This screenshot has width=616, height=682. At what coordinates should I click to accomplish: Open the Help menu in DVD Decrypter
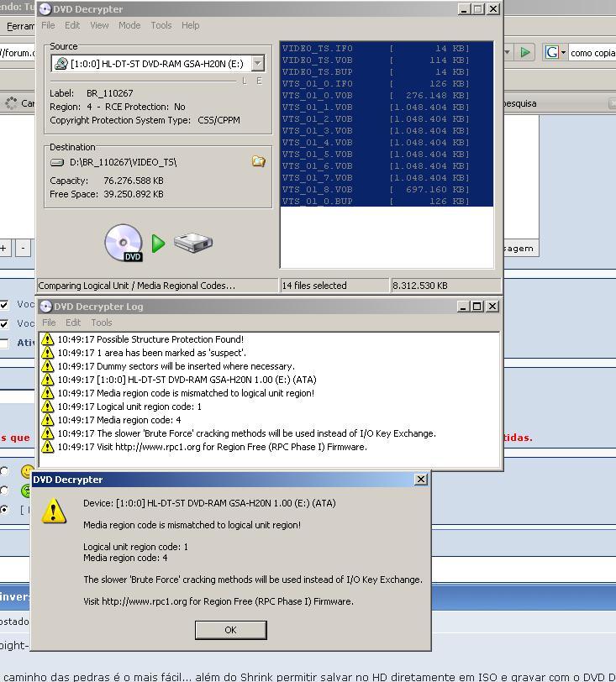190,25
